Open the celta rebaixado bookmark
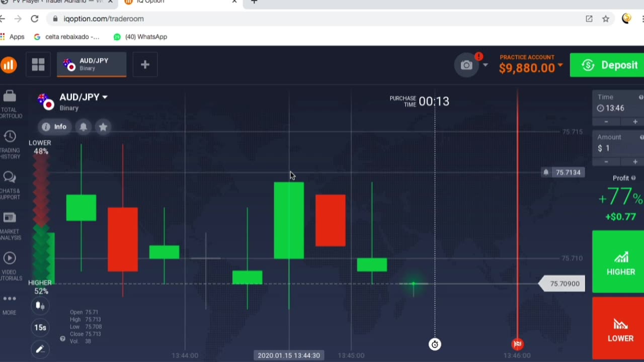 click(x=67, y=37)
